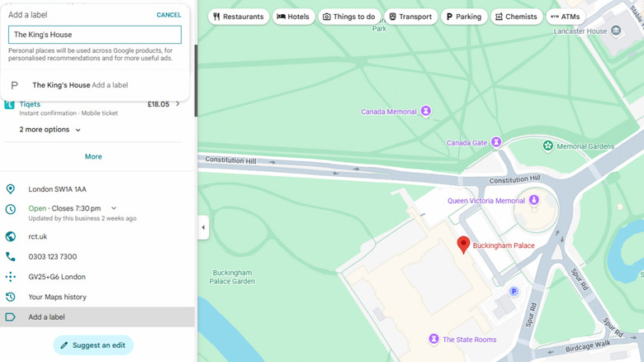Click the More link
Screen dimensions: 644x362
point(93,157)
